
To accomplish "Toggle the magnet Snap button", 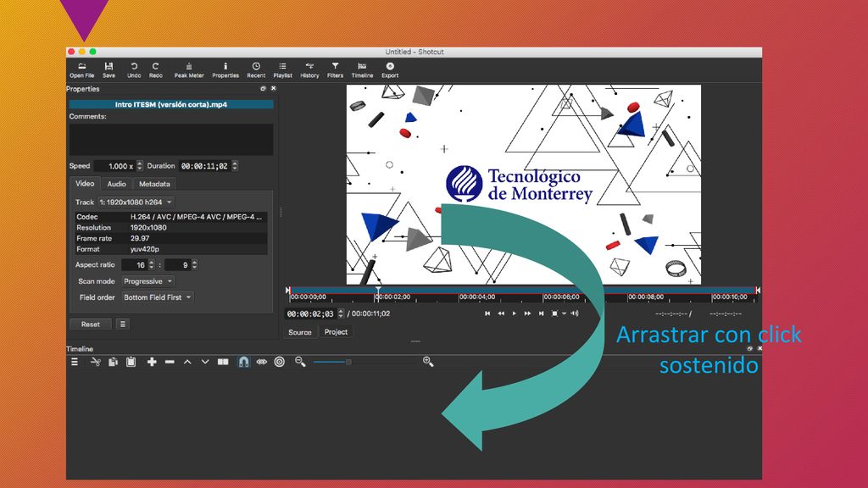I will [243, 362].
